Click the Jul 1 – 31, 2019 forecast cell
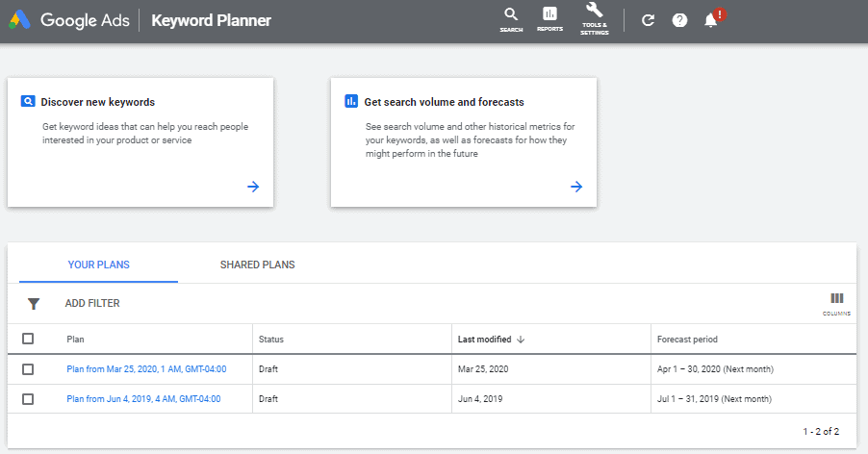The image size is (868, 454). pos(714,399)
